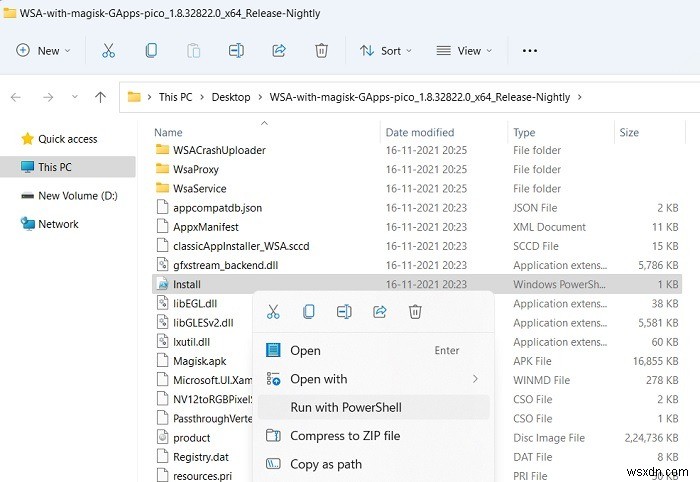Select Copy as path
Image resolution: width=700 pixels, height=482 pixels.
[374, 464]
